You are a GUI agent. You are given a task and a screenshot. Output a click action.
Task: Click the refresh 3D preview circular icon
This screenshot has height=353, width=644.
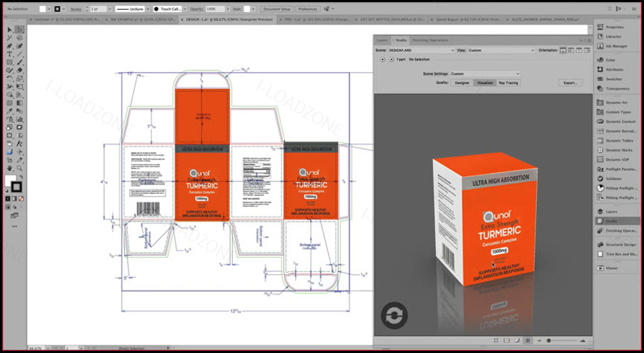pyautogui.click(x=395, y=316)
